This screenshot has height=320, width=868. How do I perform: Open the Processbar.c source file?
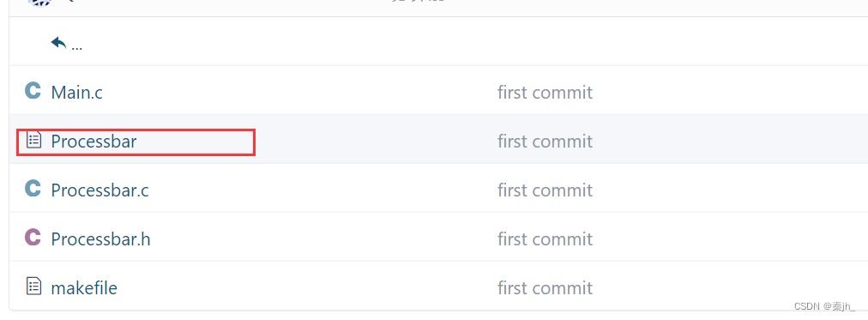coord(99,190)
